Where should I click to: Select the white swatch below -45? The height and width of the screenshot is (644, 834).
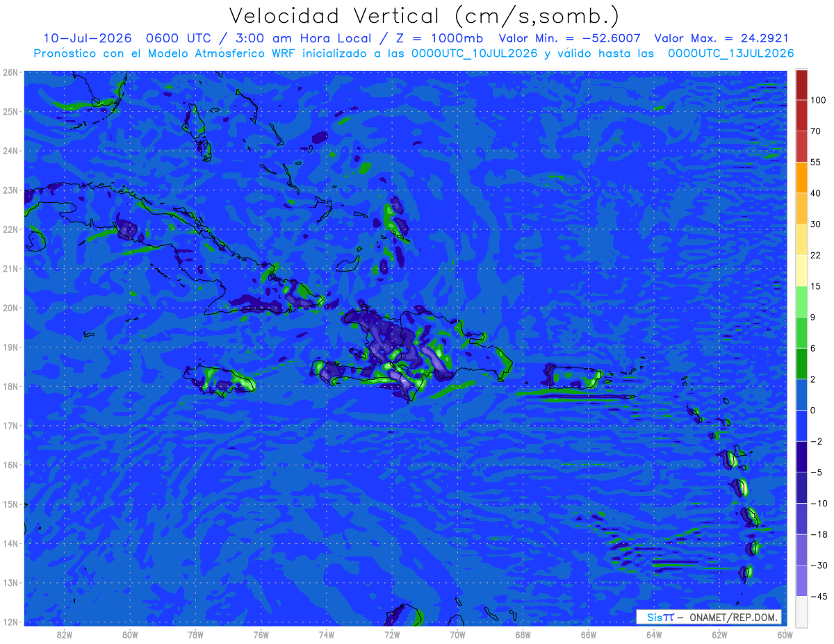click(x=801, y=611)
